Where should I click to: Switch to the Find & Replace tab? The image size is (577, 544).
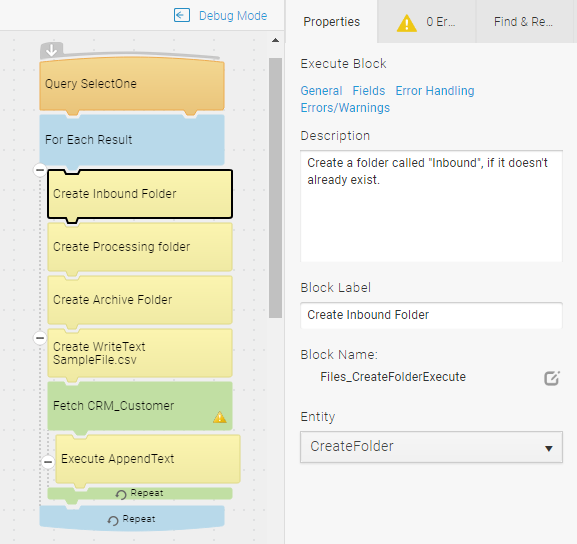point(524,22)
